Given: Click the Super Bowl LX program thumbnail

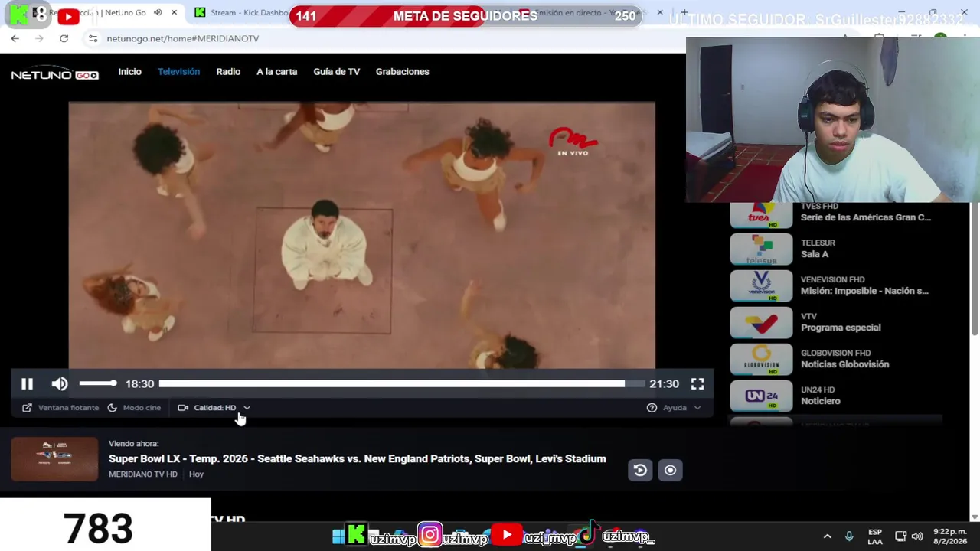Looking at the screenshot, I should pyautogui.click(x=54, y=459).
